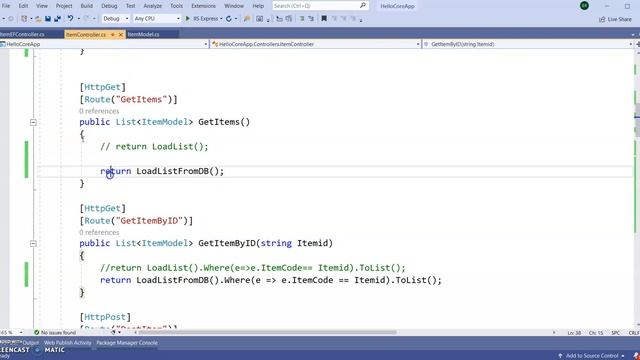Open the Debug configuration dropdown
Screen dimensions: 640x360
coord(116,19)
